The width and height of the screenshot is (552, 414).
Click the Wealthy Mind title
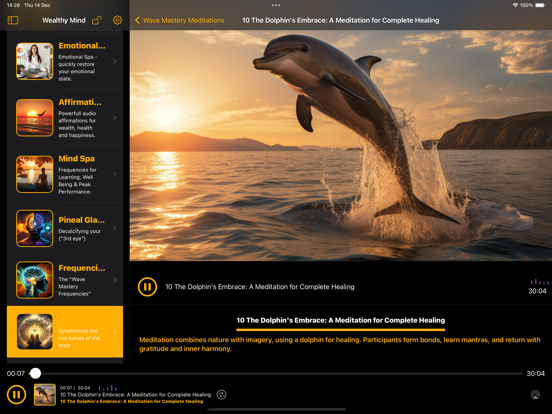[64, 20]
